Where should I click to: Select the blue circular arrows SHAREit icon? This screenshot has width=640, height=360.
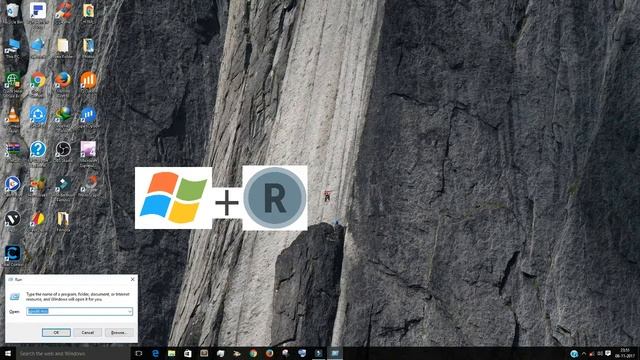[38, 115]
